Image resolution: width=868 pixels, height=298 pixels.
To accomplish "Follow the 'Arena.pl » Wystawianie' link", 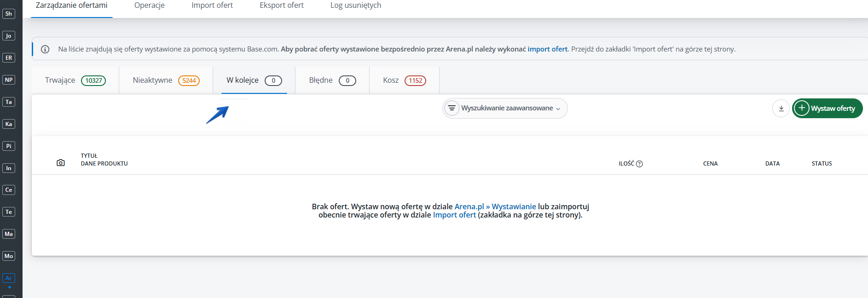I will pyautogui.click(x=495, y=206).
